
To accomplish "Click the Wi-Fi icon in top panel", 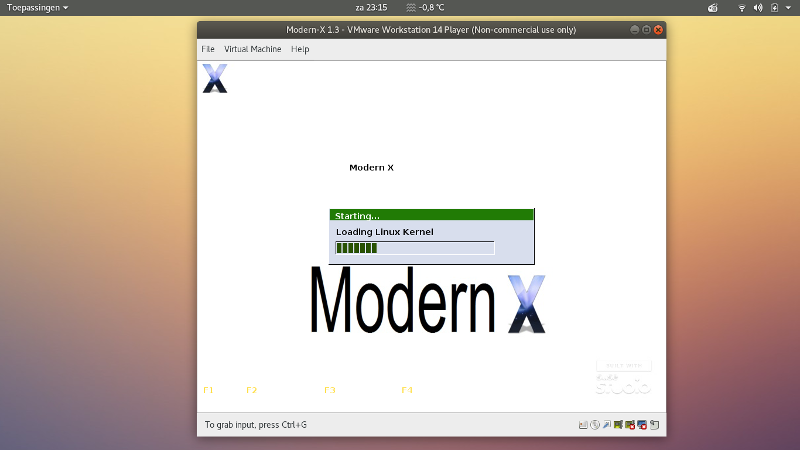I will pyautogui.click(x=742, y=8).
